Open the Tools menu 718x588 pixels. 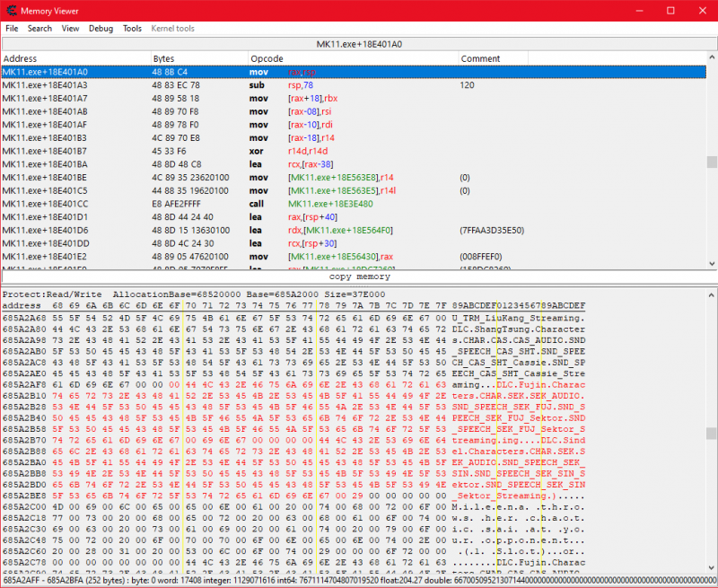132,29
